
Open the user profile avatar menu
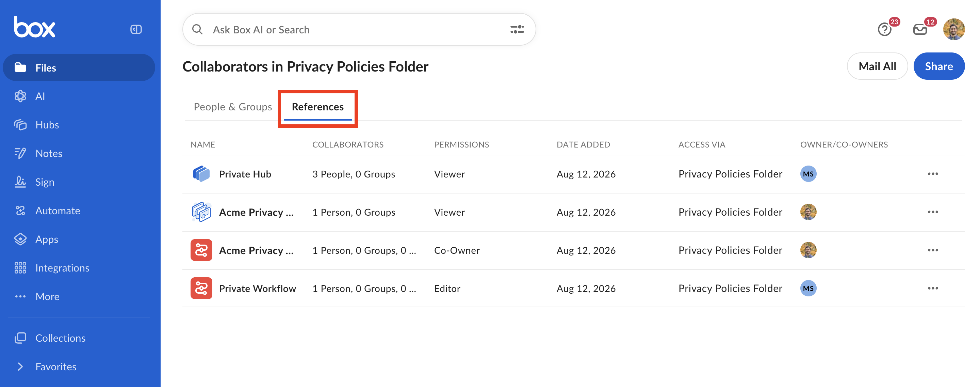pos(953,29)
